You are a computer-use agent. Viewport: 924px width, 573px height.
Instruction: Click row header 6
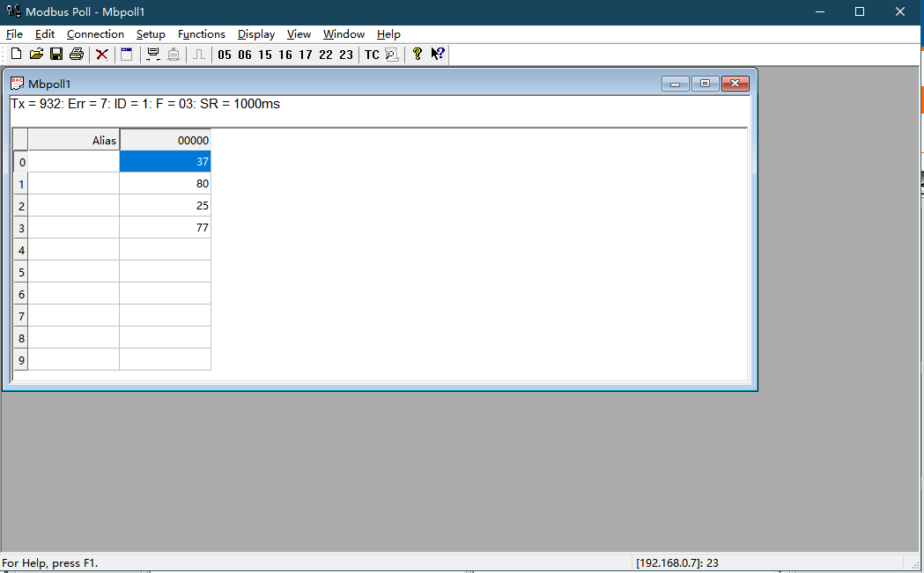[x=20, y=294]
